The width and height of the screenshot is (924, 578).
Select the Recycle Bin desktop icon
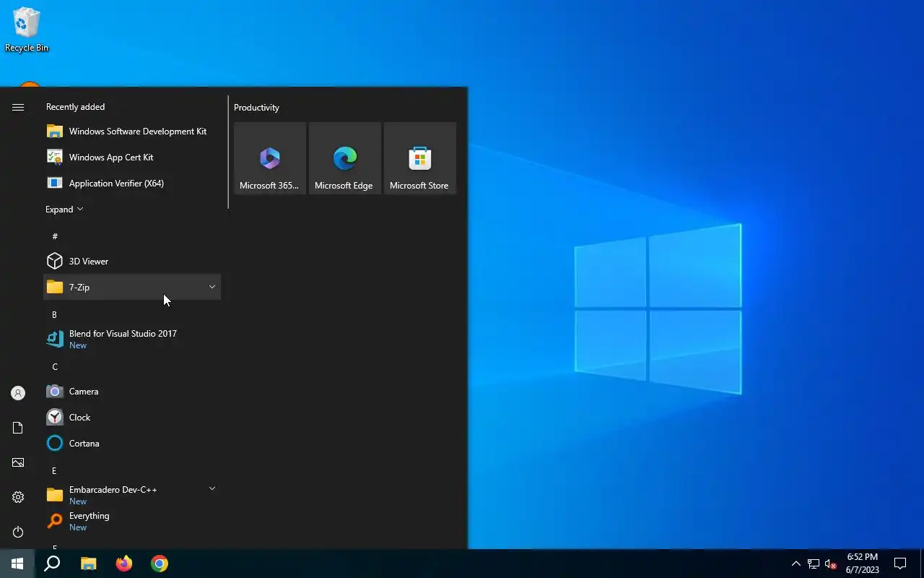27,30
